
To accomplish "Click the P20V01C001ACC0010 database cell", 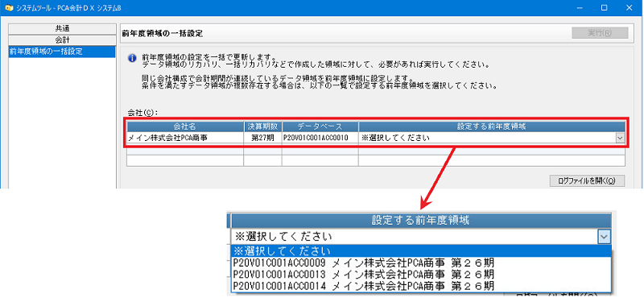I will (x=320, y=138).
